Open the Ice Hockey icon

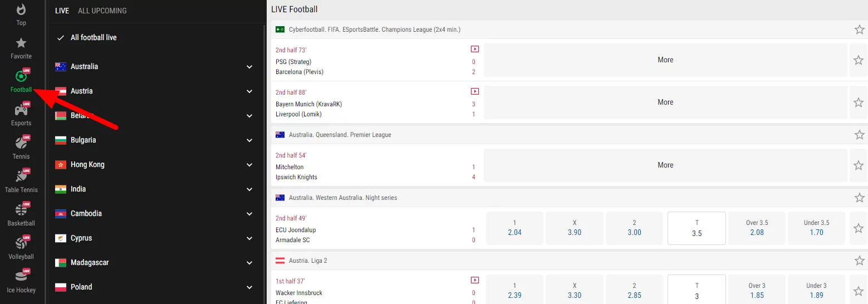[x=21, y=277]
